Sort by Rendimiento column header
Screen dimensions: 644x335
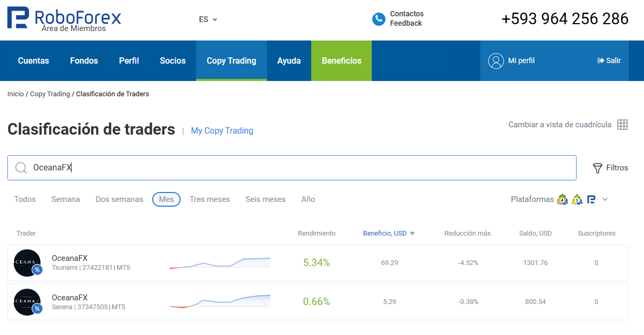[x=316, y=234]
